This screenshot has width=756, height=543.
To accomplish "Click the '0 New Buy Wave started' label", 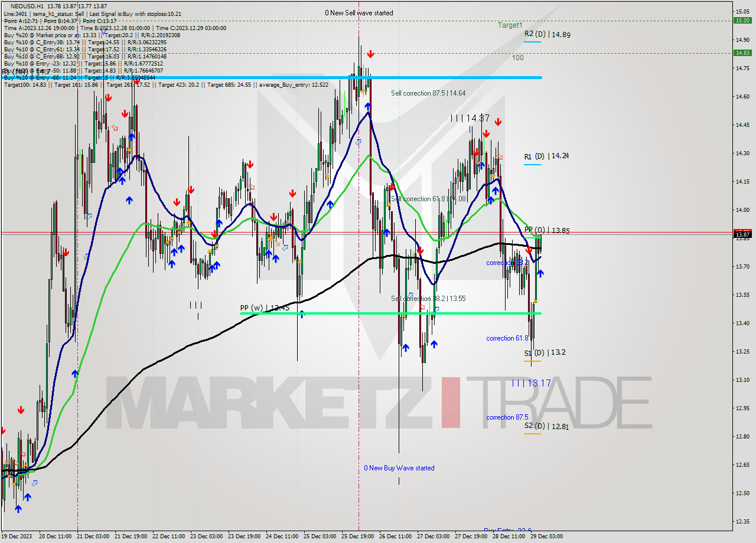I will 399,468.
